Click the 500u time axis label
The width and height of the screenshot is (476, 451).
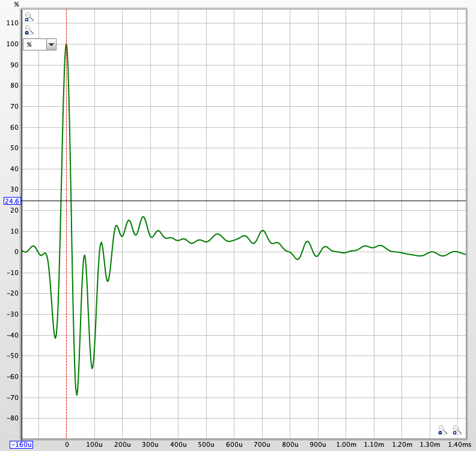tap(206, 445)
